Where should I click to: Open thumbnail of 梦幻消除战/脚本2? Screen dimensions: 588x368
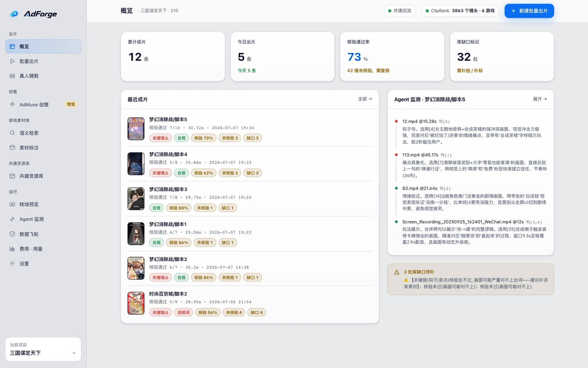point(136,268)
